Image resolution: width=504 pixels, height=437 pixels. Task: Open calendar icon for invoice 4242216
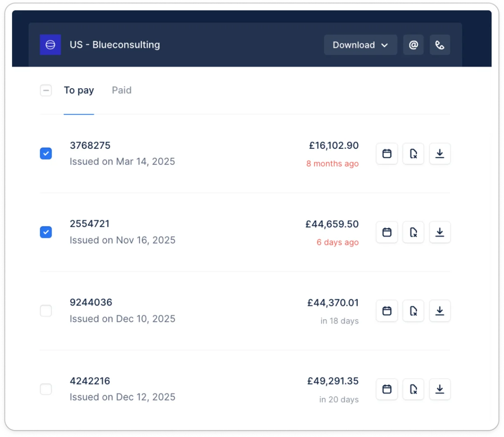387,389
